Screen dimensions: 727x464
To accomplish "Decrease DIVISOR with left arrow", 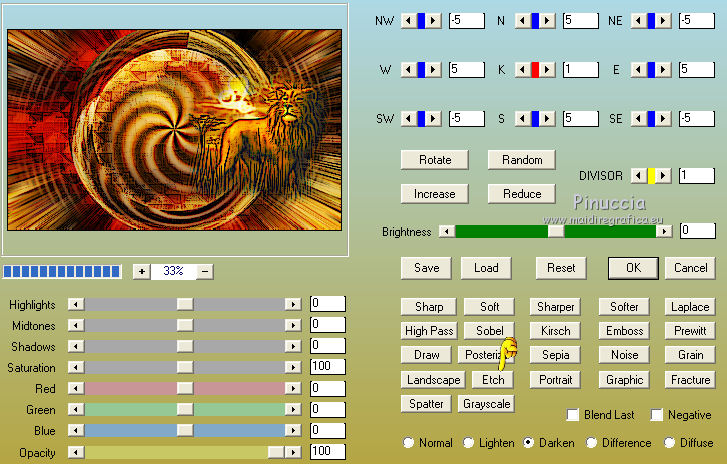I will tap(639, 176).
